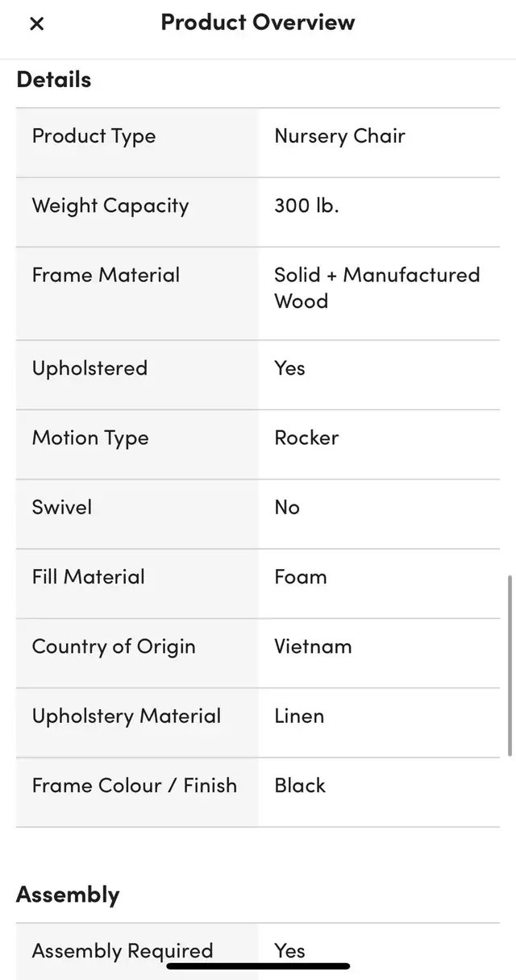The image size is (516, 980).
Task: Select the Foam value
Action: [301, 576]
